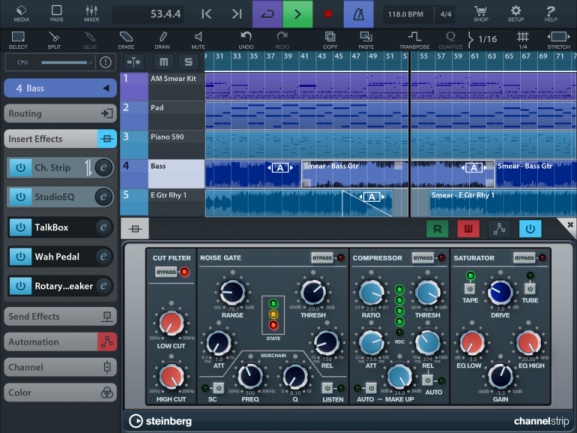Open the TalkBox editor

click(104, 227)
